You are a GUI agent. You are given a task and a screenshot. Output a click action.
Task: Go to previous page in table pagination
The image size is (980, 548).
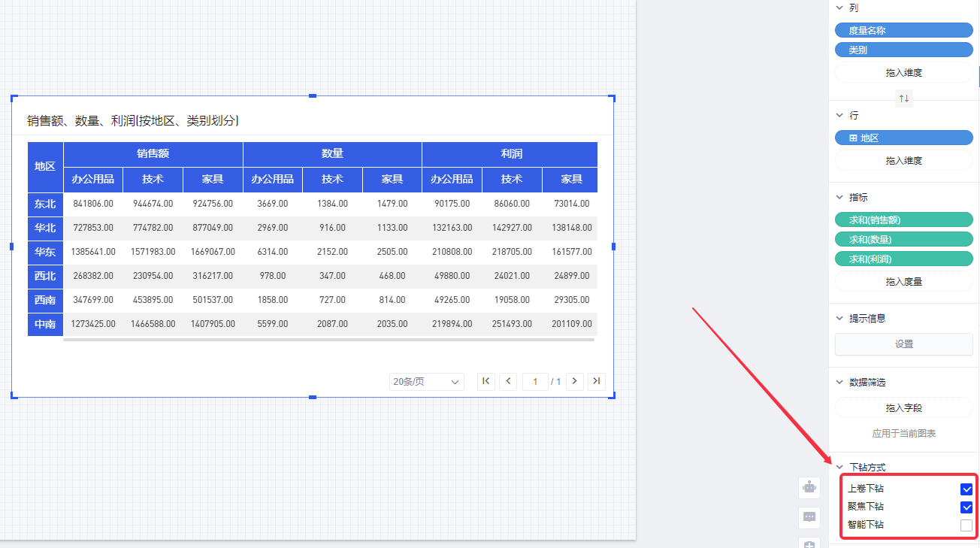[509, 381]
